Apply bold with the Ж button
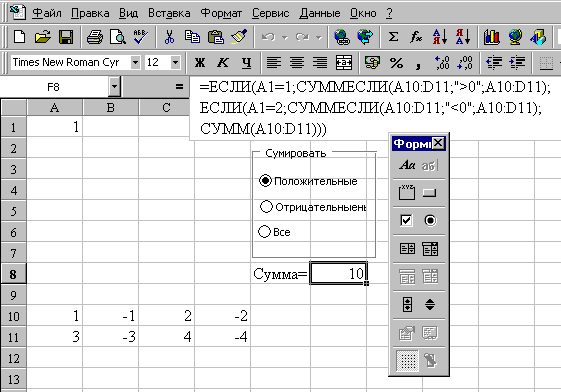Screen dimensions: 561x392 (200, 63)
